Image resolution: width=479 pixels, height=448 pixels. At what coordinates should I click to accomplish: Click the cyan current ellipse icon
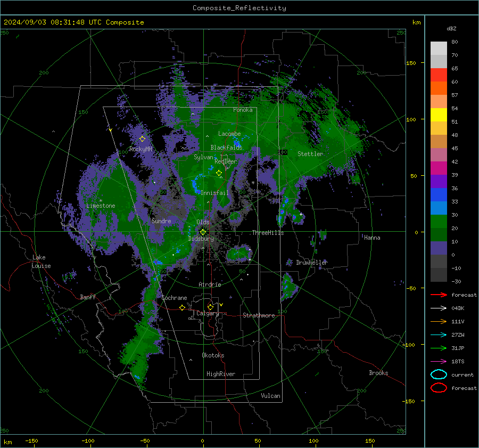[439, 374]
